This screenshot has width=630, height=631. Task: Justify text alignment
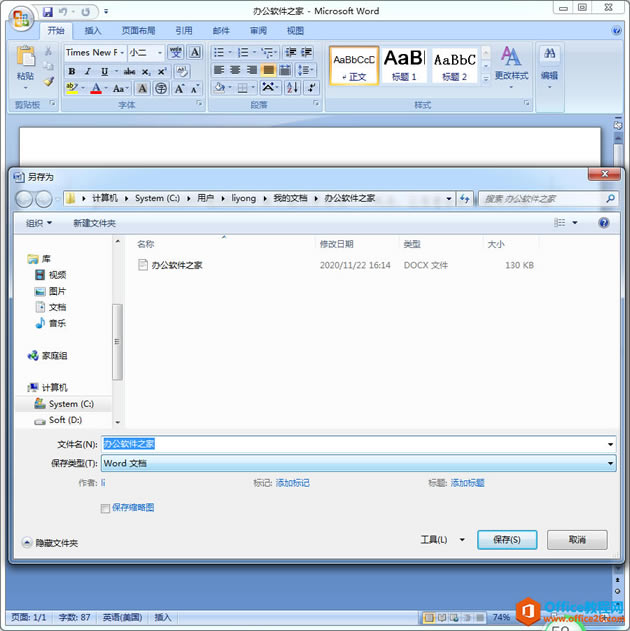click(268, 70)
